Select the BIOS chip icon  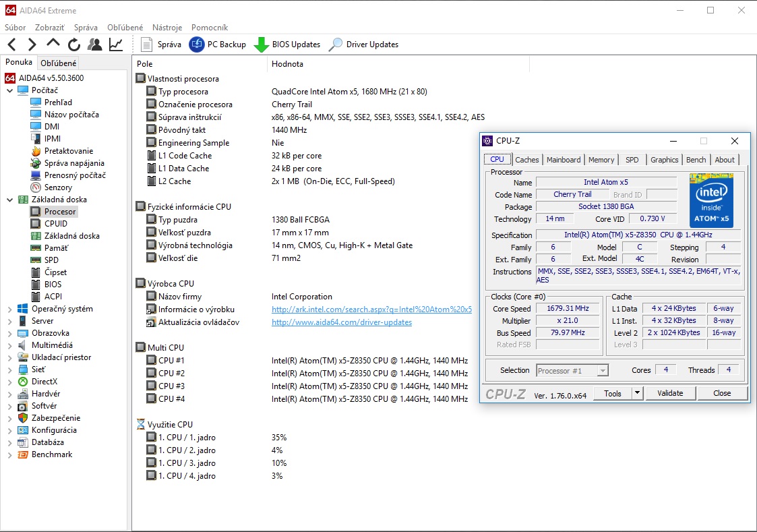(x=36, y=285)
